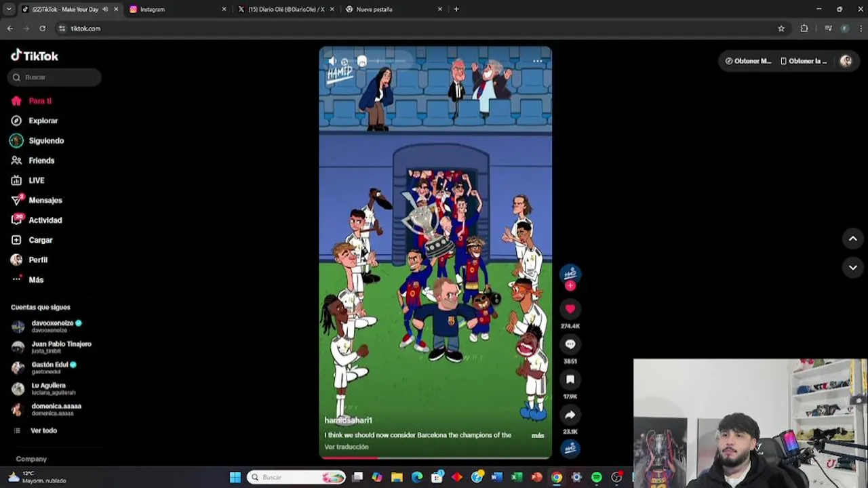Click the browser back arrow
868x488 pixels.
tap(9, 28)
